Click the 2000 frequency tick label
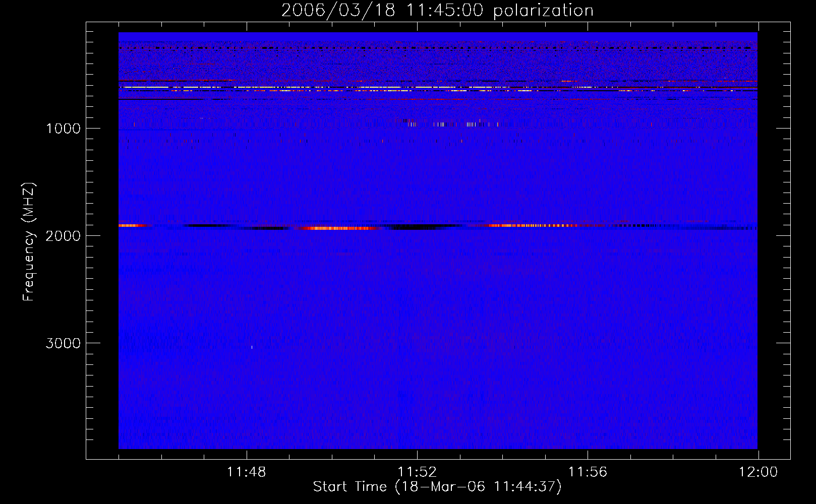816x504 pixels. (x=63, y=236)
